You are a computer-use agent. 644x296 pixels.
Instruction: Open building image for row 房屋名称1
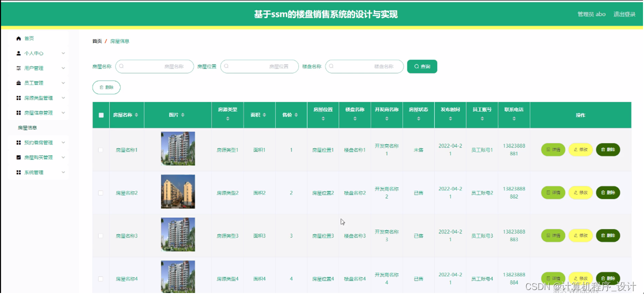[178, 149]
